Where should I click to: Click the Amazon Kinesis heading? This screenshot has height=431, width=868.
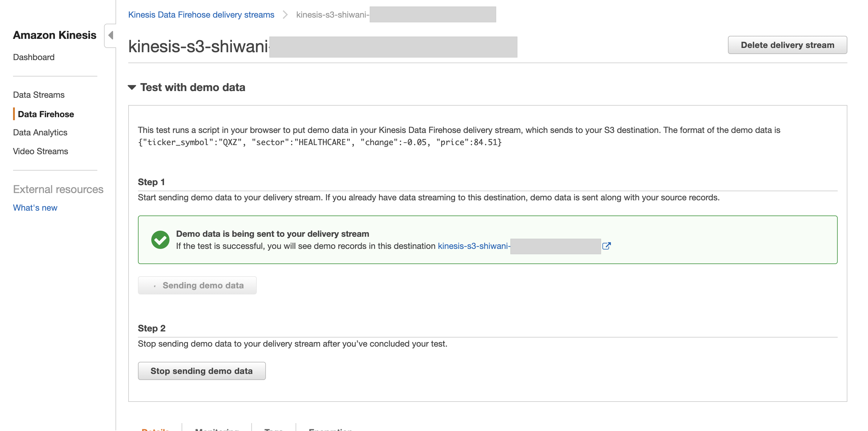point(55,35)
